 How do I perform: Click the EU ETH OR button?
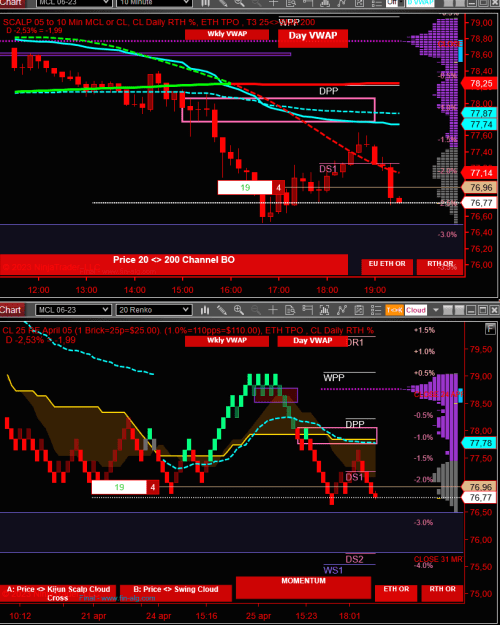click(x=387, y=266)
